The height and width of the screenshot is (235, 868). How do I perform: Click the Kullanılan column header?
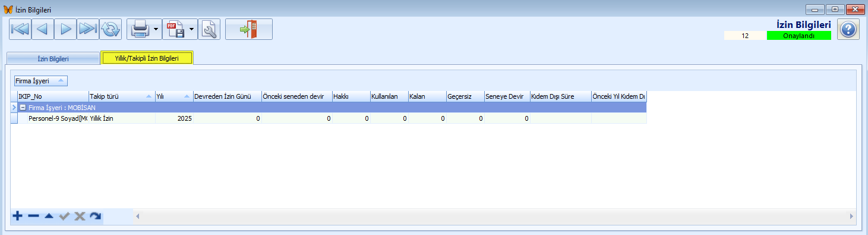coord(389,96)
